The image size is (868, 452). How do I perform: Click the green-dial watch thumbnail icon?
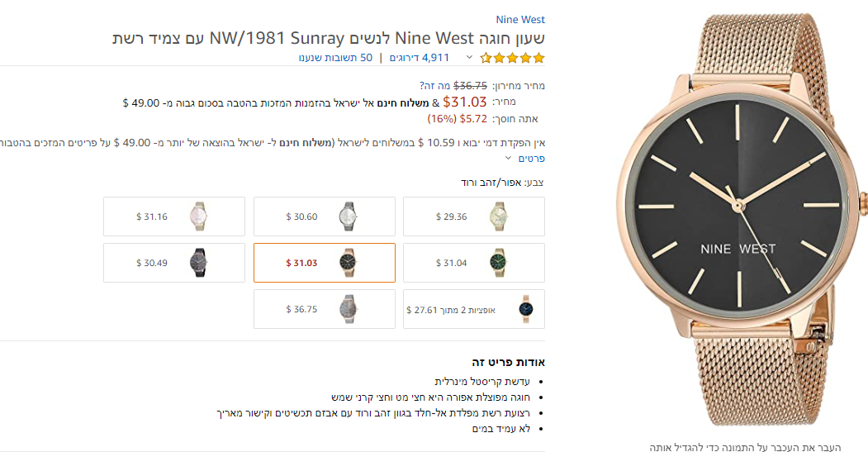pyautogui.click(x=498, y=263)
